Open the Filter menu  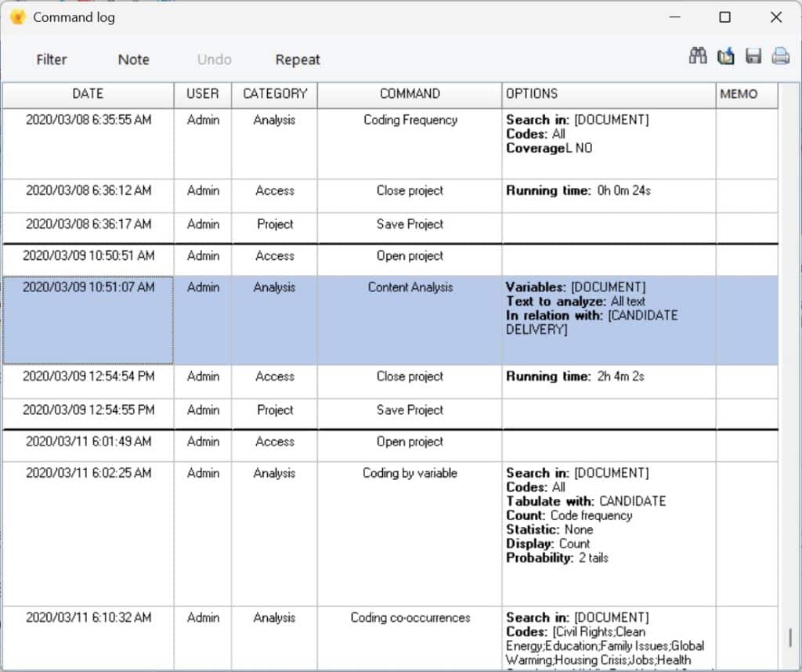pyautogui.click(x=52, y=60)
